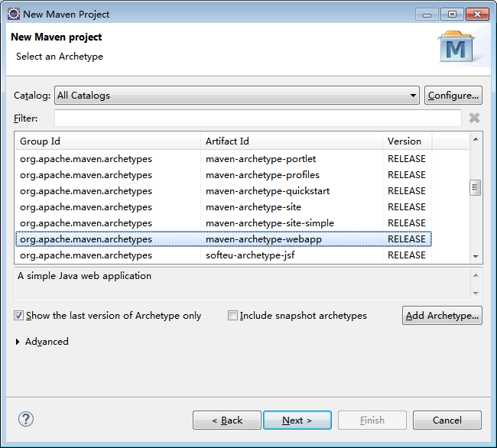This screenshot has width=497, height=448.
Task: Proceed with the Next button
Action: 297,420
